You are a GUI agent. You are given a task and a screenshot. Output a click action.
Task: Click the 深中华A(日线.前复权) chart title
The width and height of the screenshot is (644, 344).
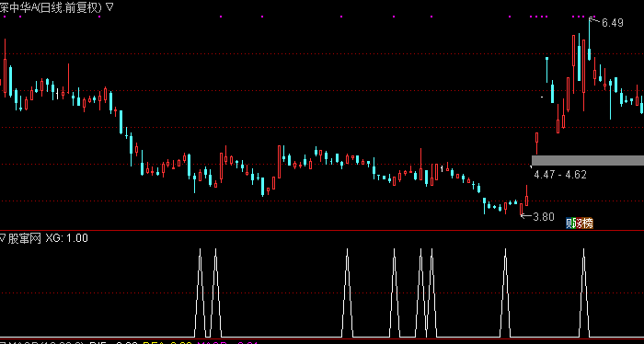coord(51,7)
